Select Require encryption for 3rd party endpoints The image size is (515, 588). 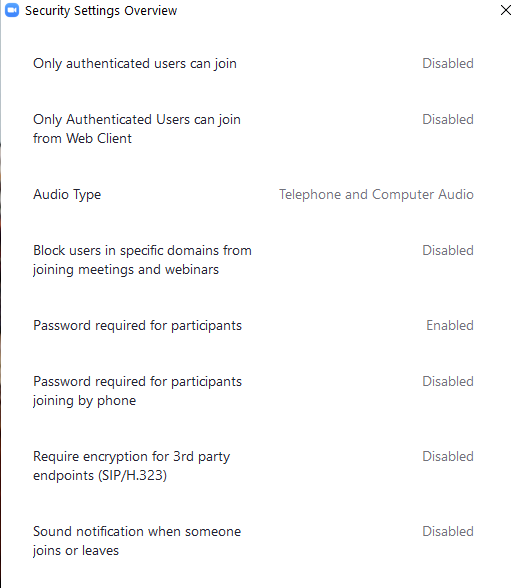point(132,466)
